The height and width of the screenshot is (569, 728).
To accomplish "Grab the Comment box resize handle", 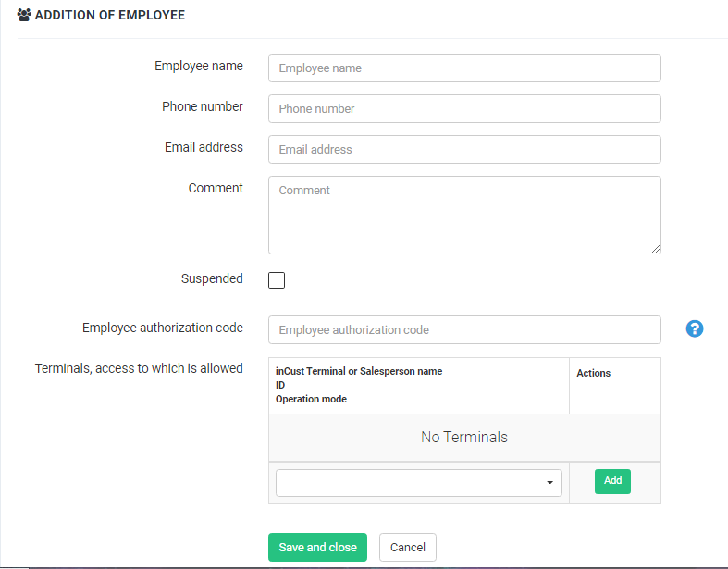I will 656,248.
